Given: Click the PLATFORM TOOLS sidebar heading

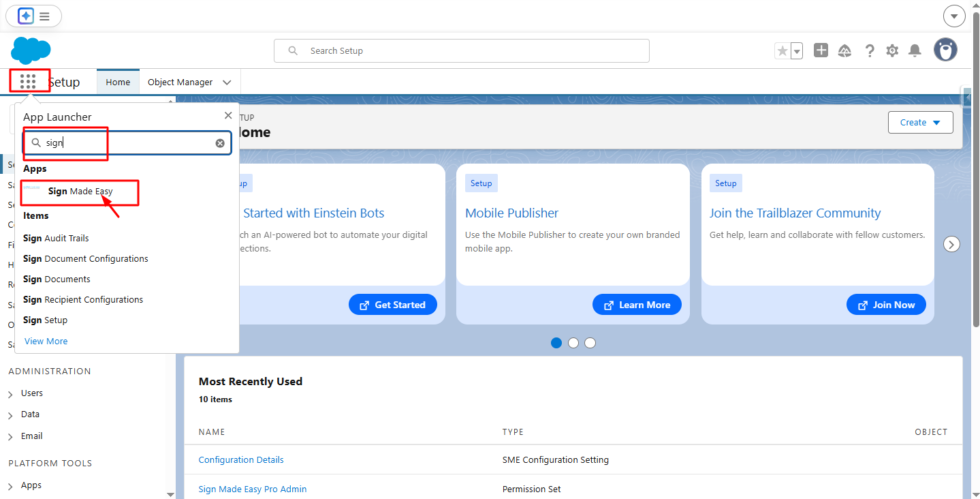Looking at the screenshot, I should click(50, 463).
